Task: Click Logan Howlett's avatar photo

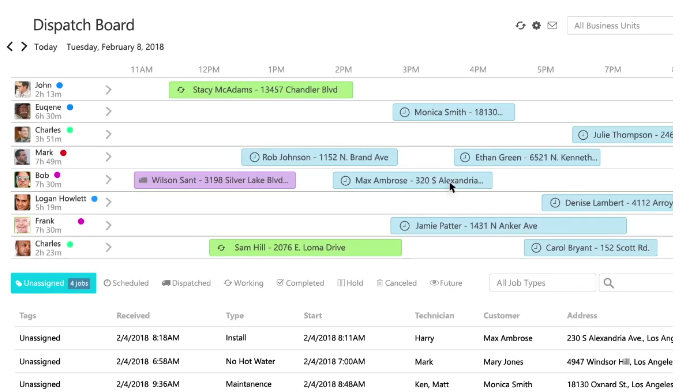Action: coord(22,202)
